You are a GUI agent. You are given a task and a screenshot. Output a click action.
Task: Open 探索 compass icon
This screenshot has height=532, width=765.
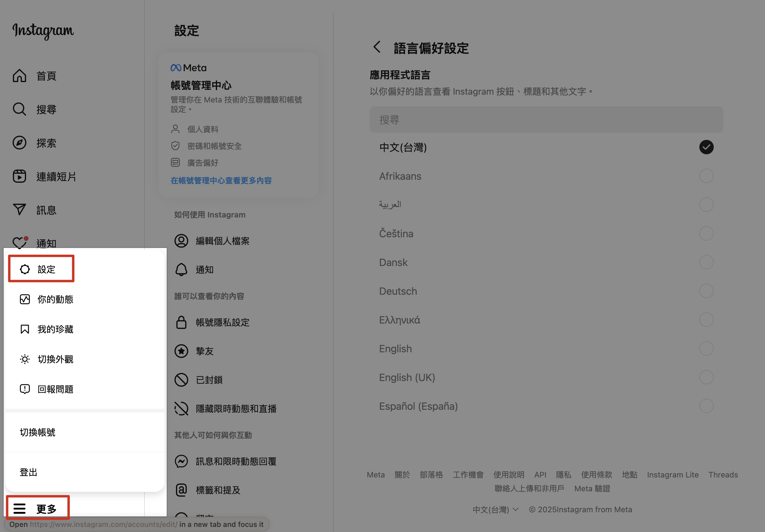(x=19, y=143)
